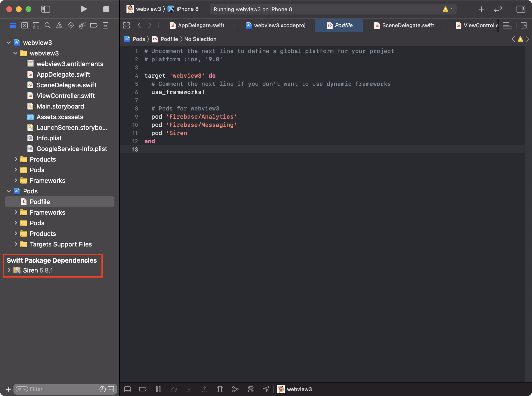This screenshot has width=532, height=396.
Task: Open the Find navigator magnifier icon
Action: (48, 25)
